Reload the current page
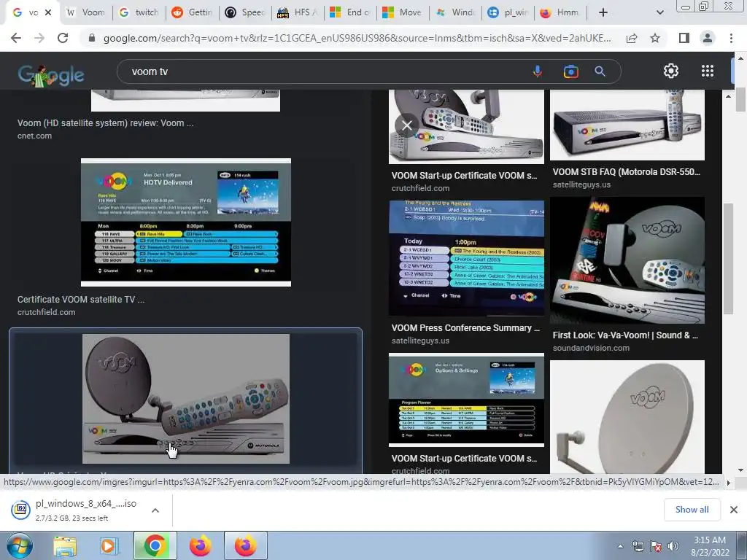 pos(63,38)
